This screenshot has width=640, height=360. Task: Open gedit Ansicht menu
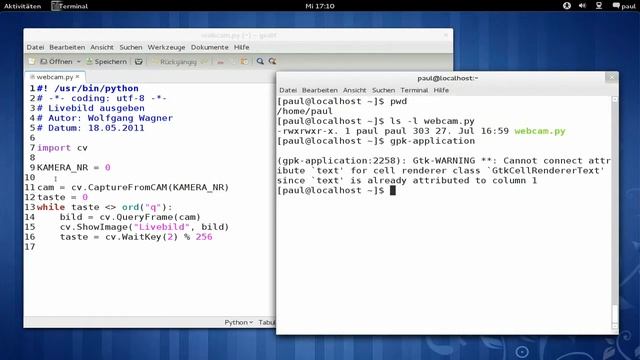[x=102, y=47]
